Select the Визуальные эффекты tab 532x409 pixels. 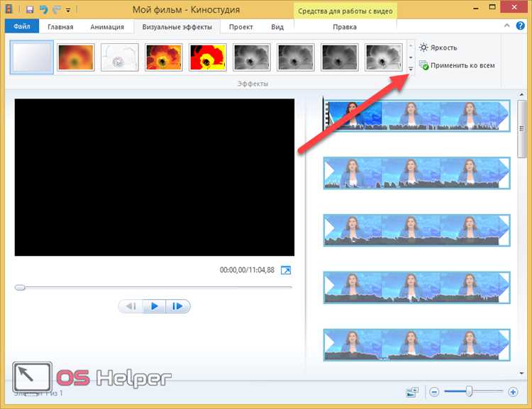pyautogui.click(x=177, y=27)
